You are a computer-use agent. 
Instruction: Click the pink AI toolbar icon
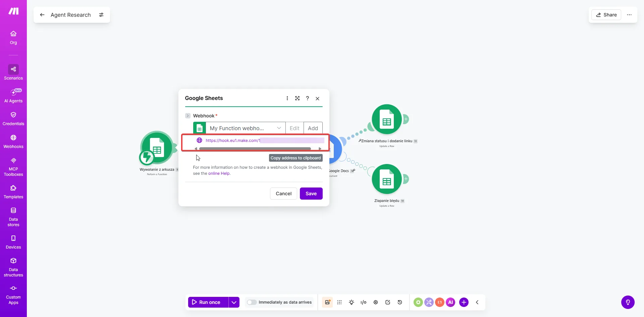pos(450,302)
